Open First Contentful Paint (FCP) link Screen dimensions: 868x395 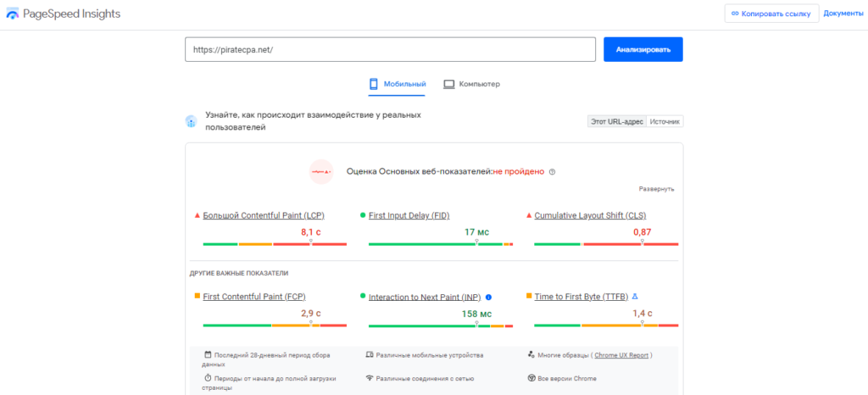click(254, 297)
